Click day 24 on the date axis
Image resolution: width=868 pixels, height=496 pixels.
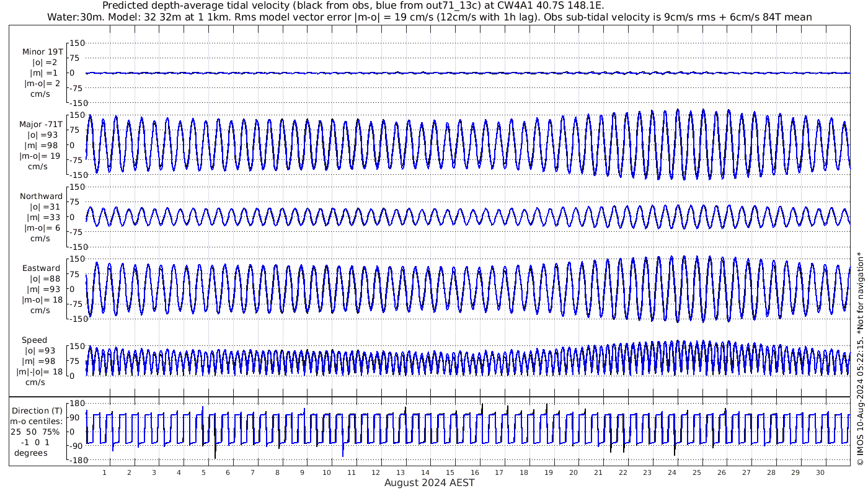coord(672,472)
